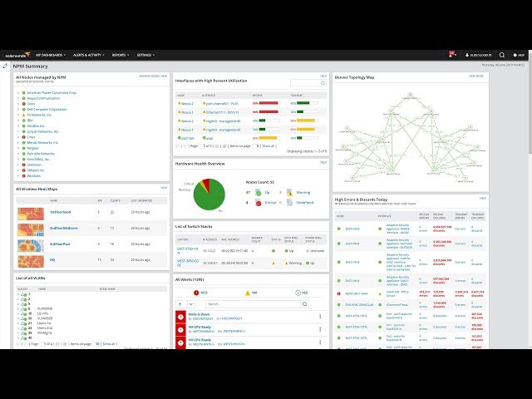Click the Linux critical status icon
Viewport: 532px width, 399px height.
pos(24,137)
